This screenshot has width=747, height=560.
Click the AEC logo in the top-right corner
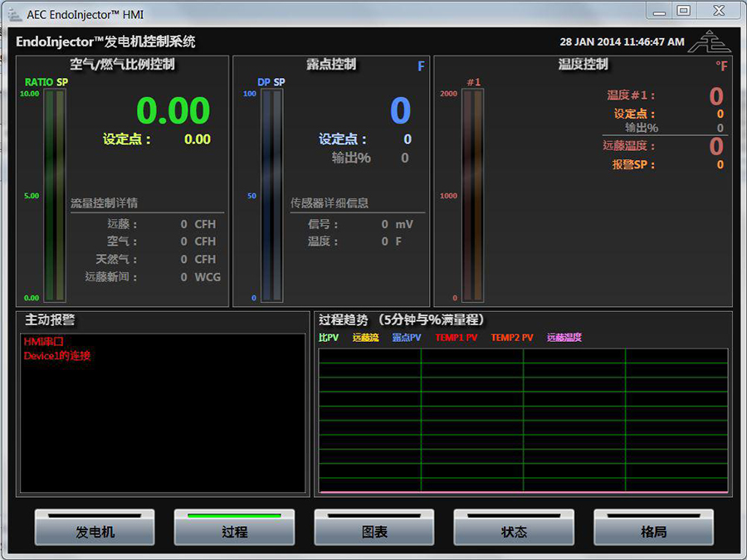pyautogui.click(x=710, y=41)
